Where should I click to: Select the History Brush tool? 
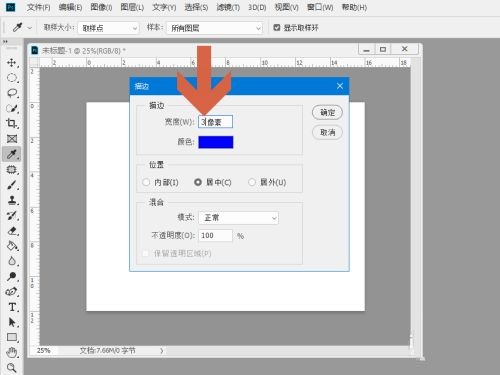[x=12, y=215]
